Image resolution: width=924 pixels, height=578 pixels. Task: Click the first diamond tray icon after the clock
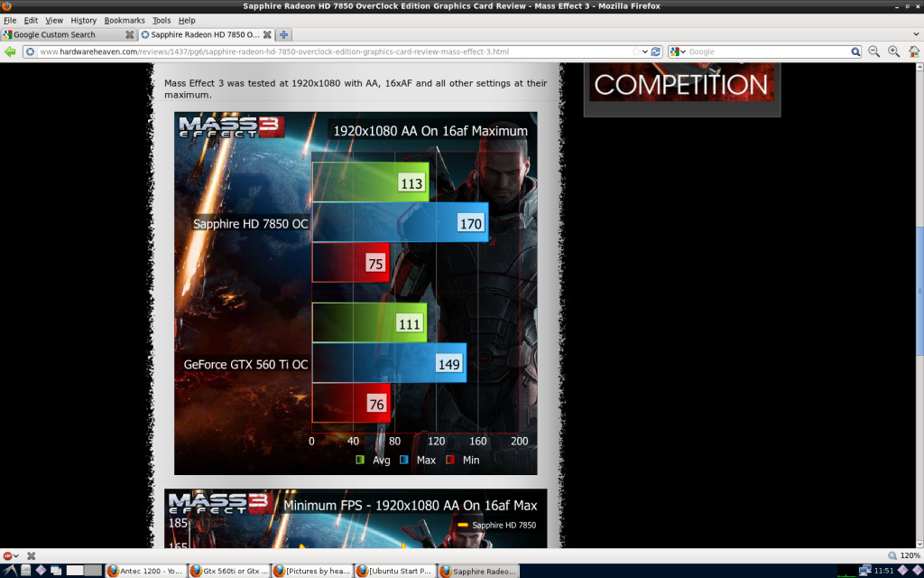coord(902,571)
